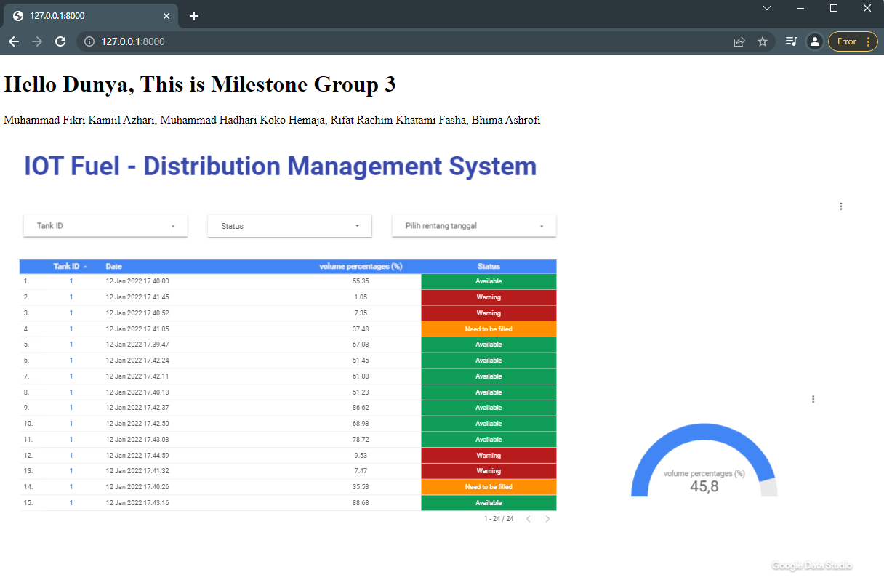Screen dimensions: 884x588
Task: Click the Error update button
Action: point(853,41)
